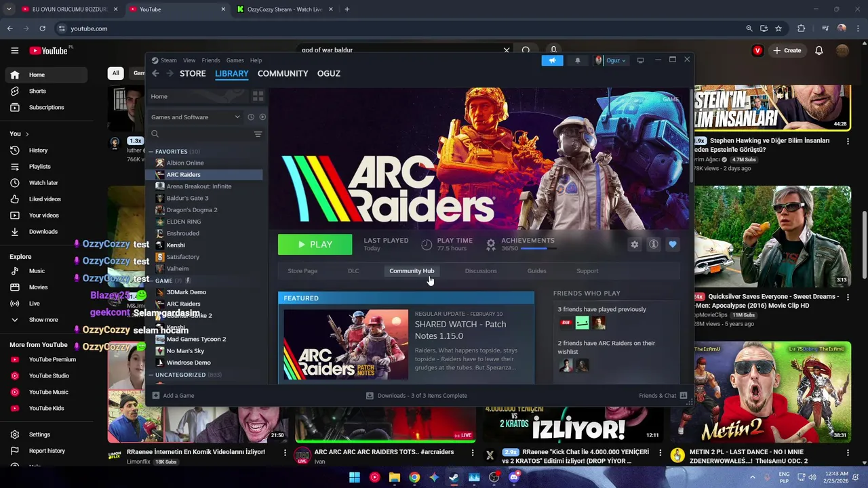Image resolution: width=868 pixels, height=488 pixels.
Task: Open Store Page link for ARC Raiders
Action: [302, 271]
